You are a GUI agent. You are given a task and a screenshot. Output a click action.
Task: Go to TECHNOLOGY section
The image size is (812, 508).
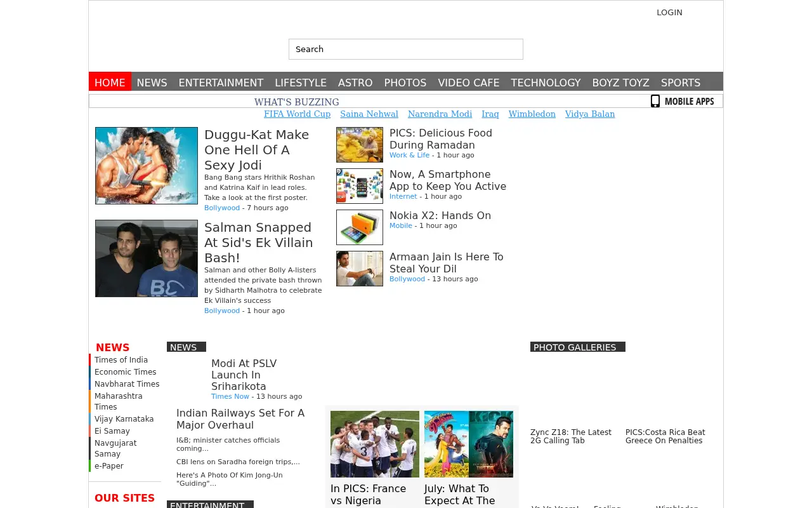click(x=546, y=83)
